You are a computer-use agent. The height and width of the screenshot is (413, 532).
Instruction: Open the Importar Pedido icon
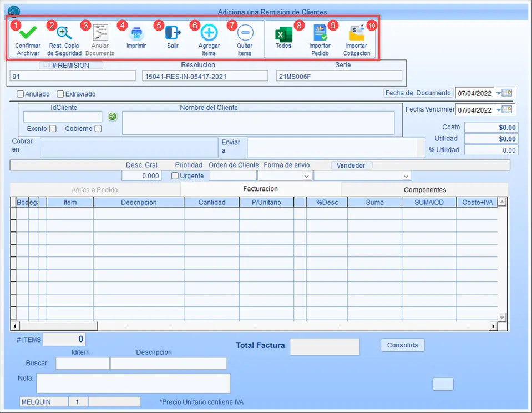(x=320, y=33)
